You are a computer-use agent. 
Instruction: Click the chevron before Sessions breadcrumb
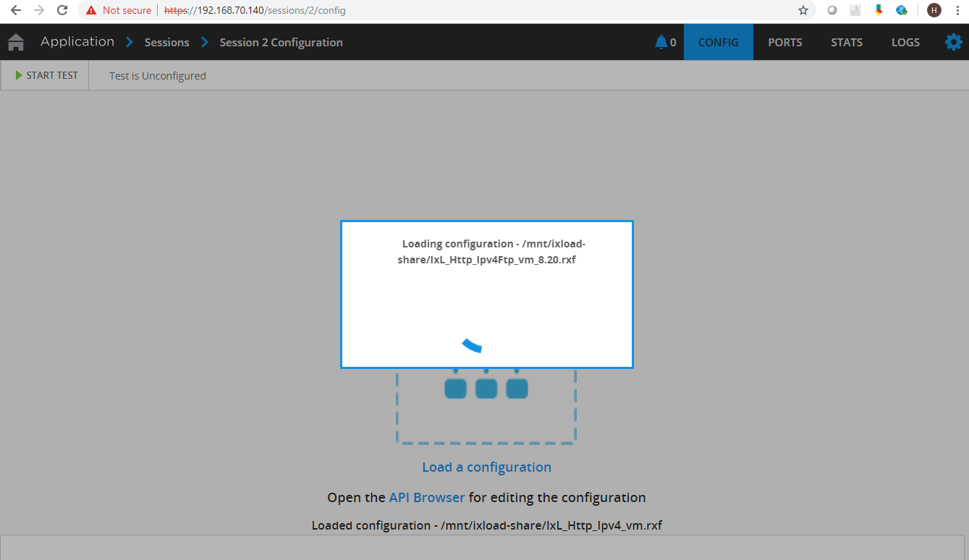point(130,42)
